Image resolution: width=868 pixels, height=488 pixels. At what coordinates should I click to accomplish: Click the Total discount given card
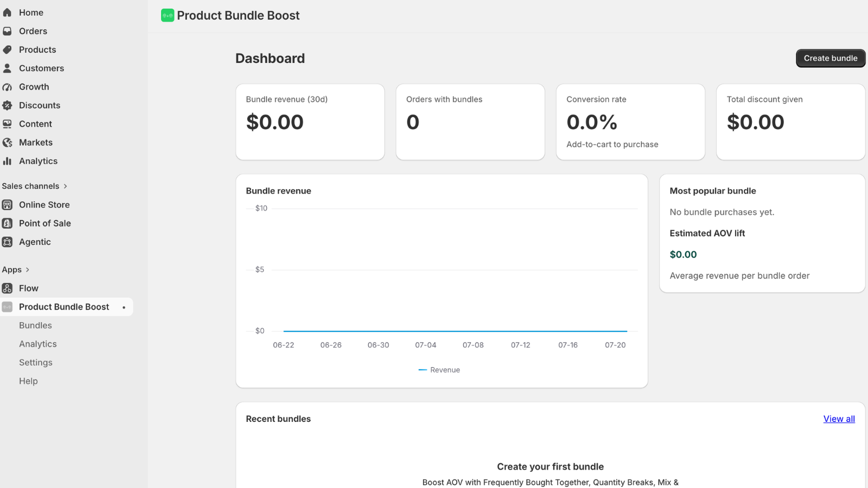point(791,122)
